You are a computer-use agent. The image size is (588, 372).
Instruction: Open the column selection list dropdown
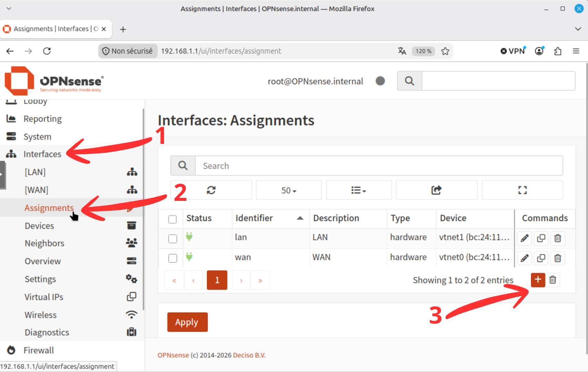pos(359,190)
